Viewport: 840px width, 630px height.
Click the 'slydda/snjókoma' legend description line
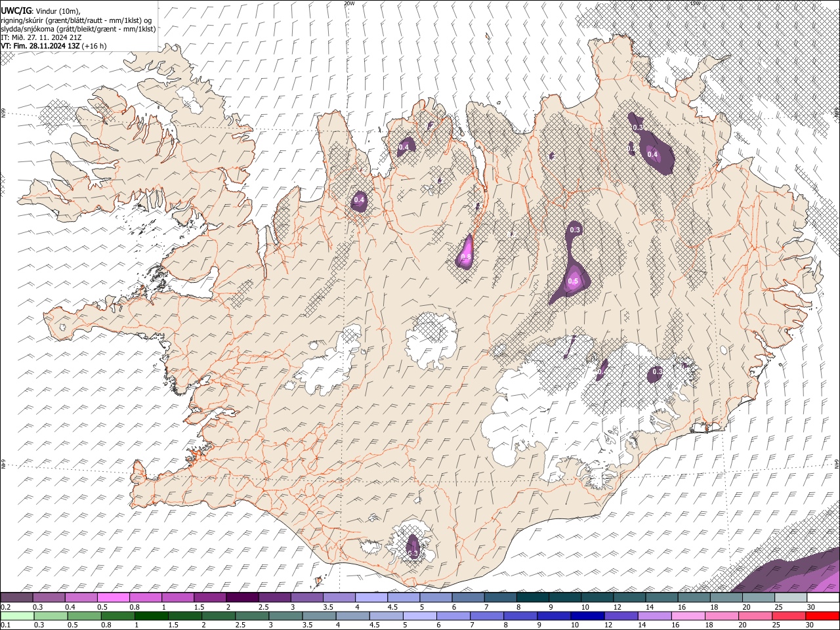click(78, 29)
